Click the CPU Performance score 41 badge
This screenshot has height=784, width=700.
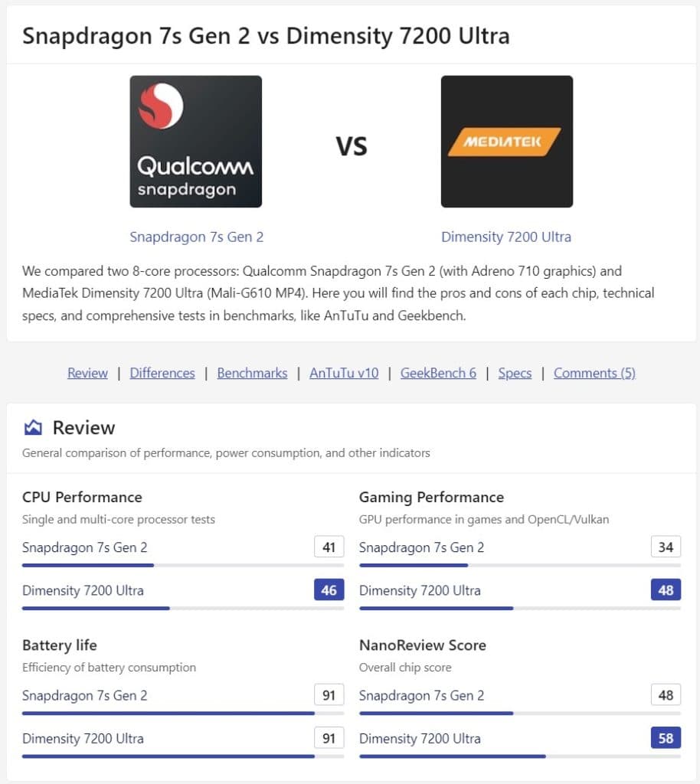[328, 547]
